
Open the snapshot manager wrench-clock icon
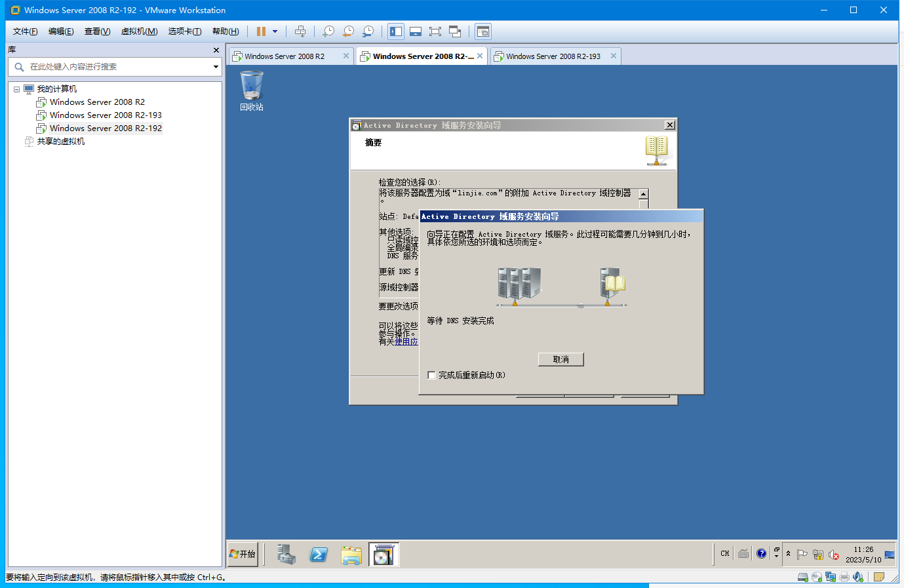(368, 31)
